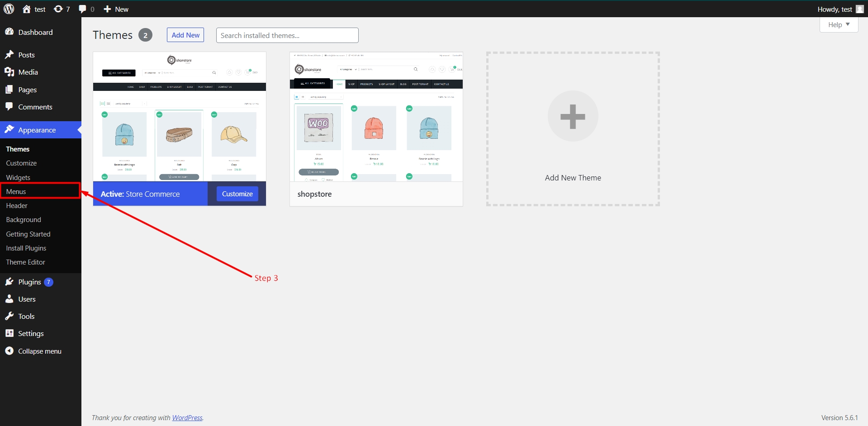Open Background in Appearance submenu
868x426 pixels.
click(x=24, y=219)
